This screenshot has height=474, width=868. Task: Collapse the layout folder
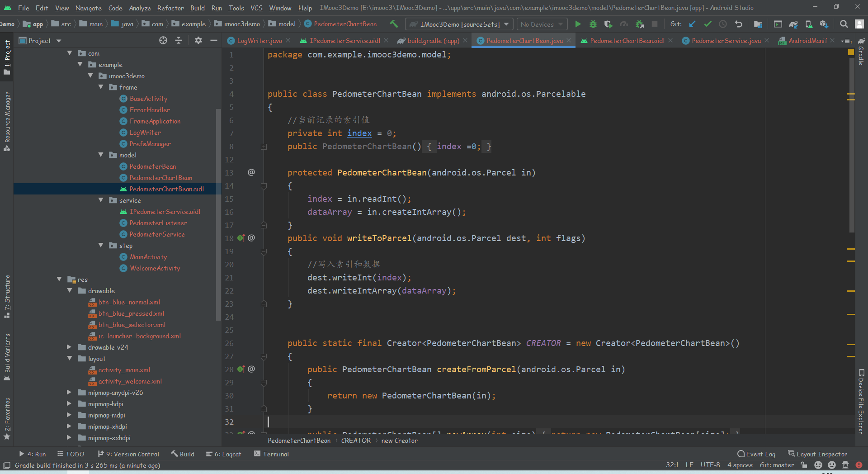point(69,358)
